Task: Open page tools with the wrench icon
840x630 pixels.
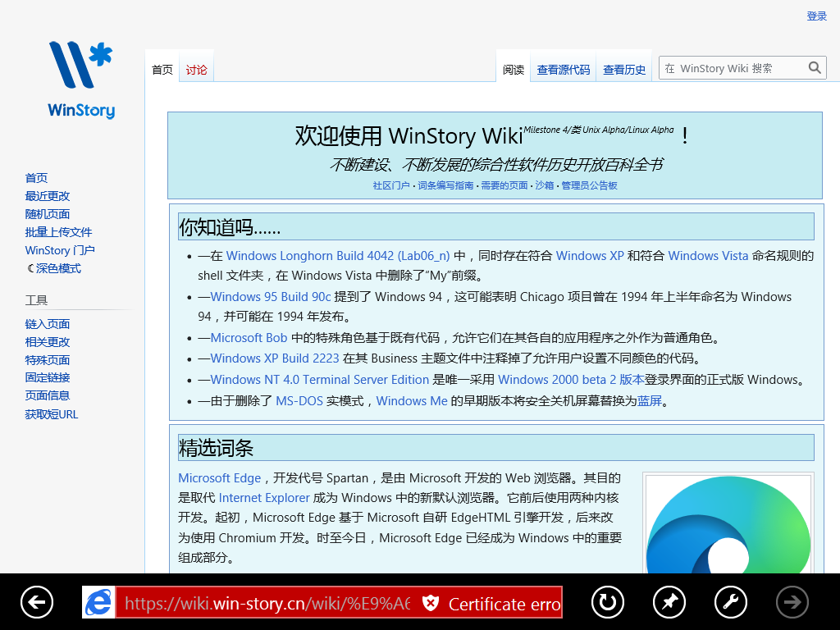Action: pos(730,603)
